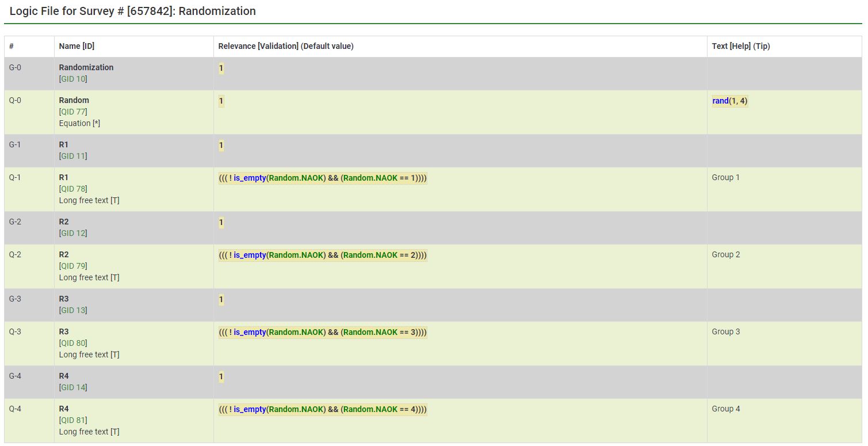Click the Name [ID] column header
Viewport: 868px width, 446px height.
pos(77,46)
